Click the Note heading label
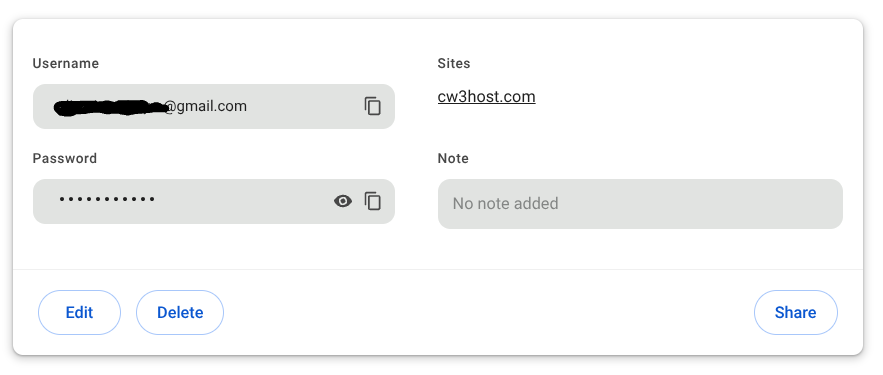 (453, 158)
